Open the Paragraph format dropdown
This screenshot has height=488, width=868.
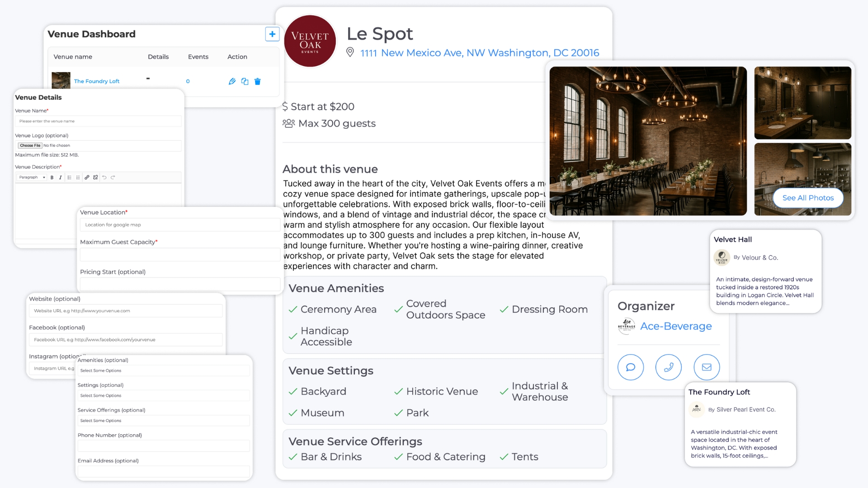click(x=32, y=178)
